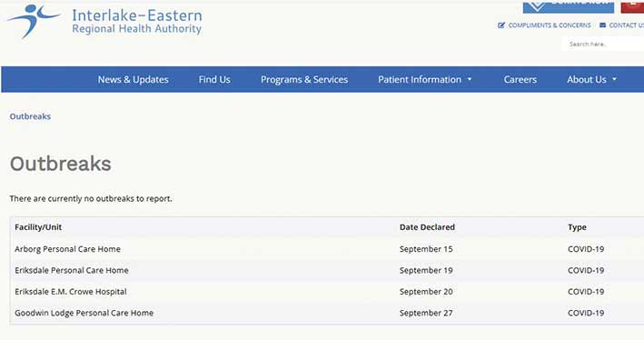Expand the Patient Information dropdown arrow
Image resolution: width=644 pixels, height=340 pixels.
pyautogui.click(x=470, y=79)
